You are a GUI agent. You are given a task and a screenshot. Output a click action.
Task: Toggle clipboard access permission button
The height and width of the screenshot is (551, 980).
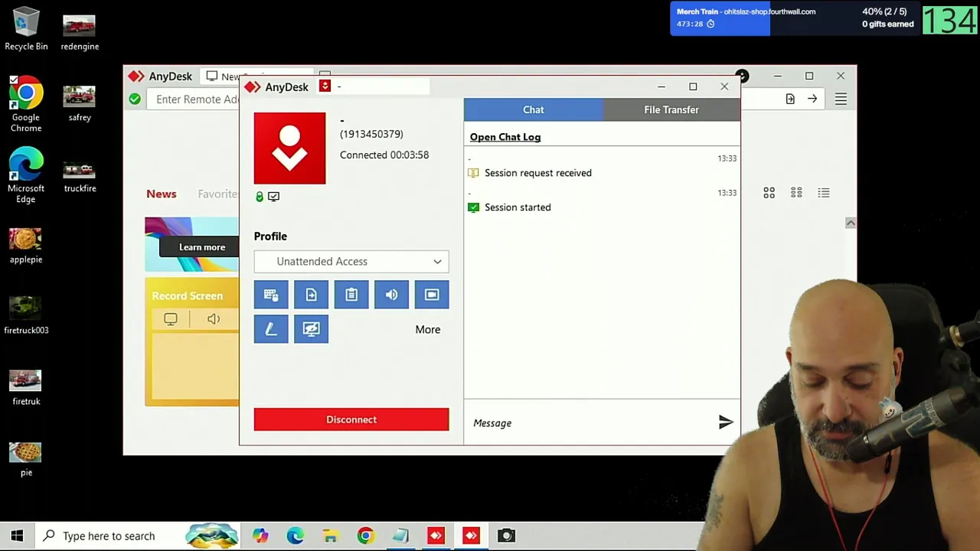coord(351,295)
